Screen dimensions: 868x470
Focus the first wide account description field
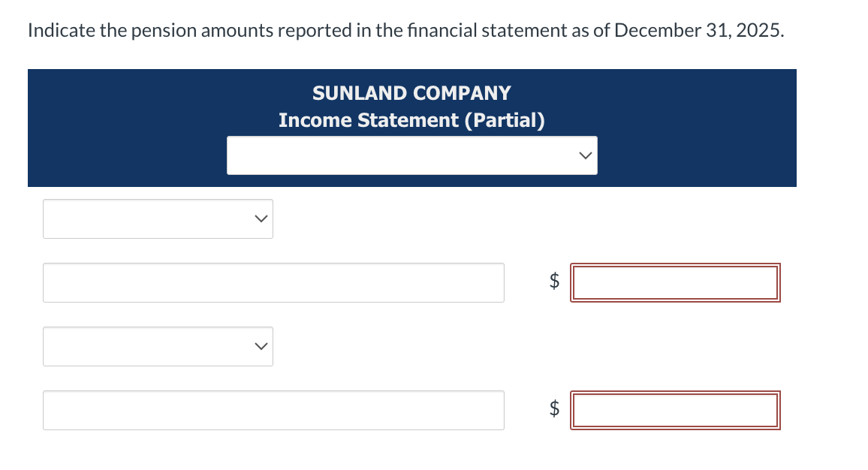[273, 282]
